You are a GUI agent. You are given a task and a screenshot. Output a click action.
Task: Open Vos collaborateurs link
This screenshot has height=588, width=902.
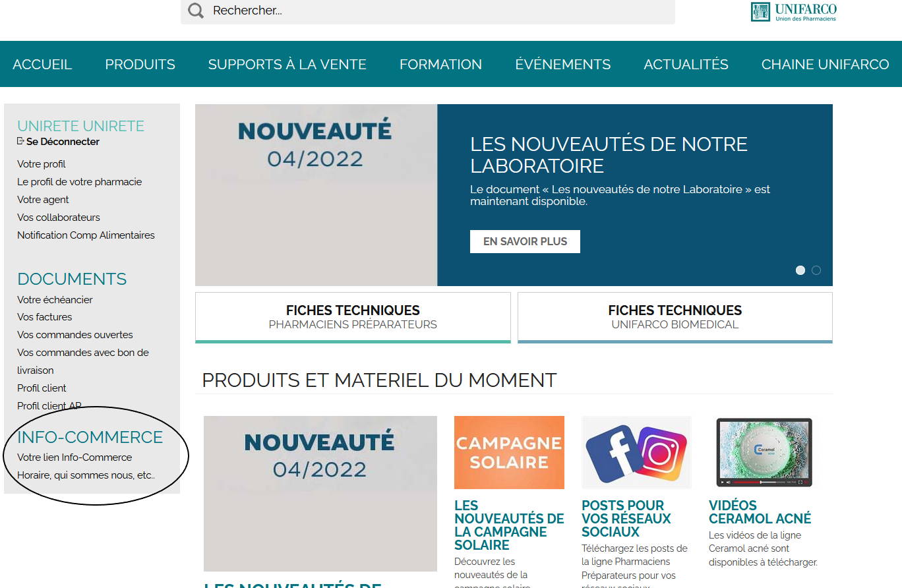coord(59,218)
